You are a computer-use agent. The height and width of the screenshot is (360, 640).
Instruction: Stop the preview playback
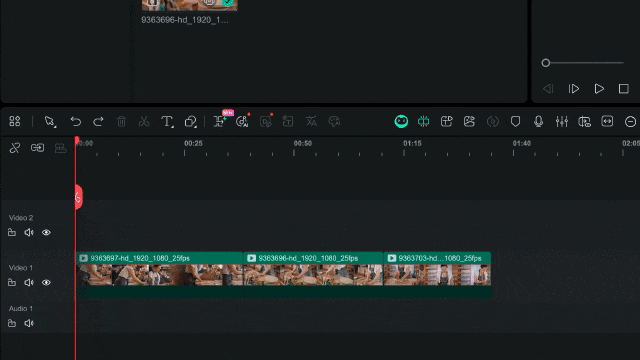point(624,89)
